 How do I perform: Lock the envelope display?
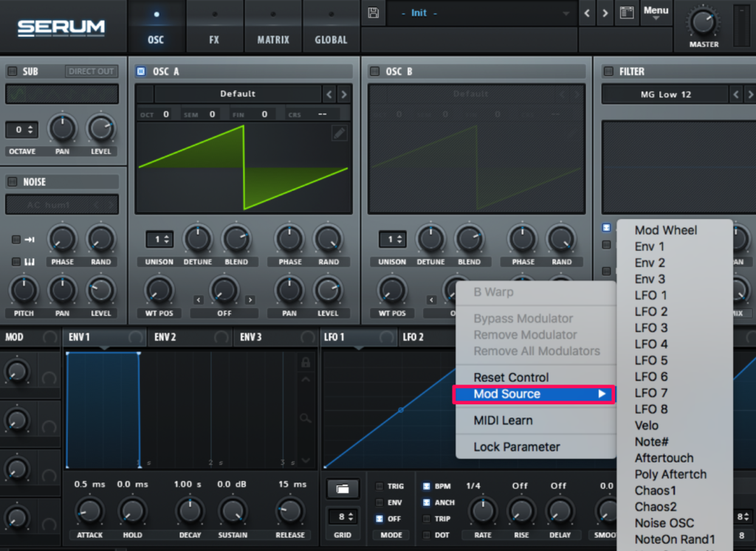pos(306,361)
